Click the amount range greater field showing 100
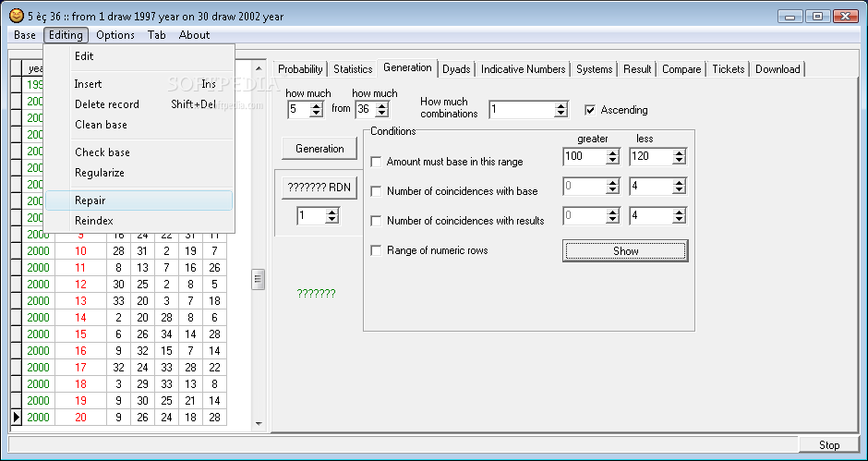Screen dimensions: 868x461 [x=584, y=157]
